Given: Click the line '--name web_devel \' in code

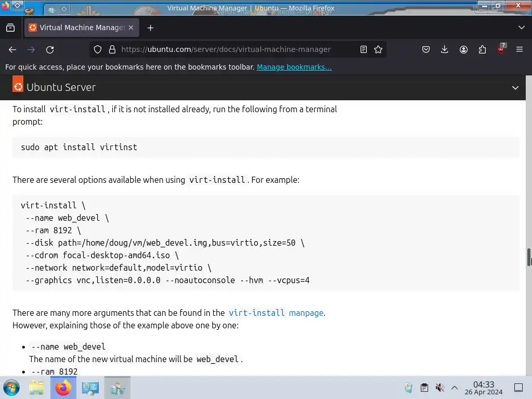Looking at the screenshot, I should [67, 218].
